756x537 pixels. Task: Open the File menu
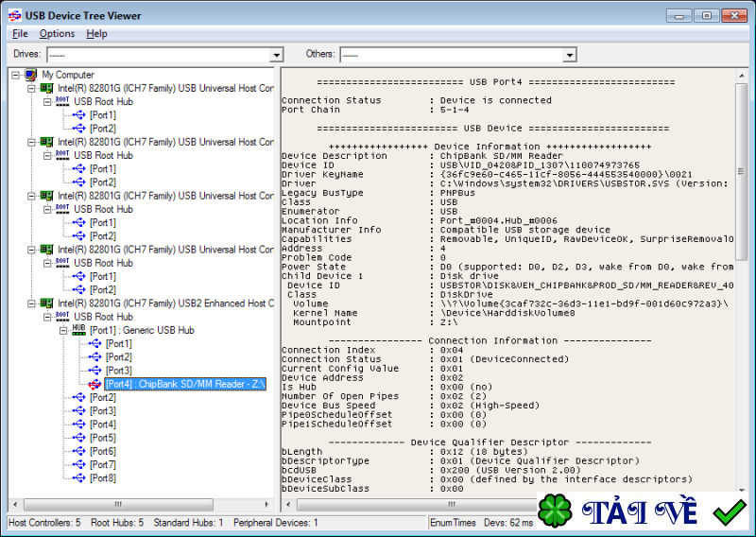coord(20,34)
